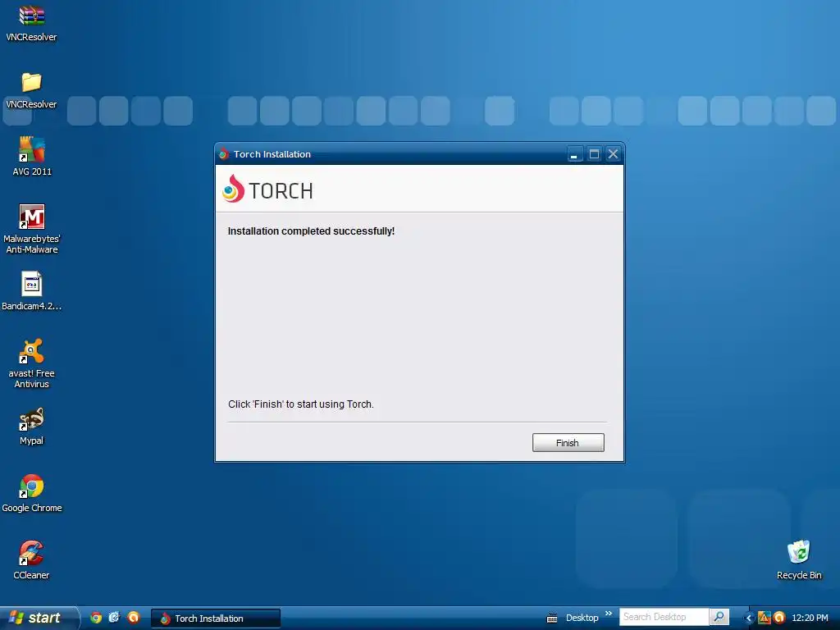Launch Internet Explorer from quick launch bar
Image resolution: width=840 pixels, height=630 pixels.
[x=114, y=618]
